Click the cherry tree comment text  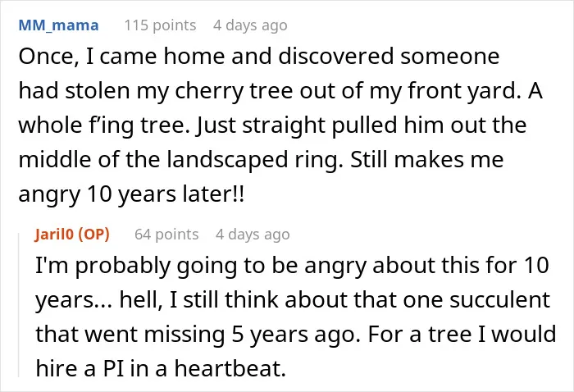point(280,125)
